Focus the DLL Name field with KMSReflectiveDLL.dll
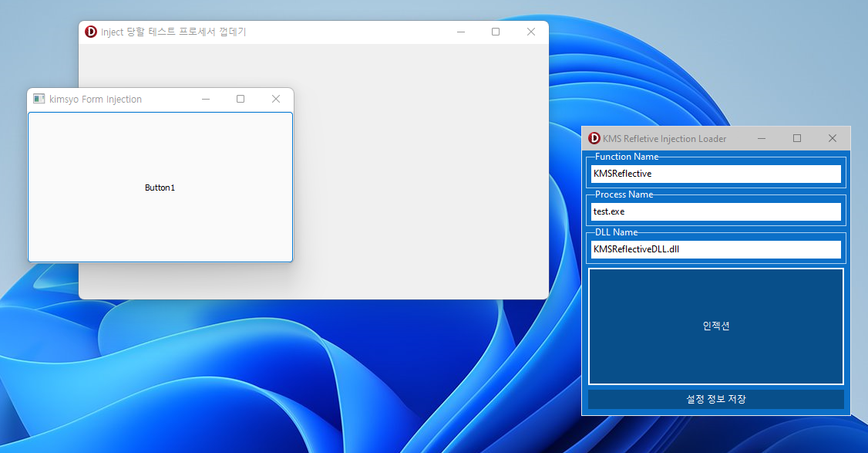This screenshot has width=868, height=453. tap(716, 249)
